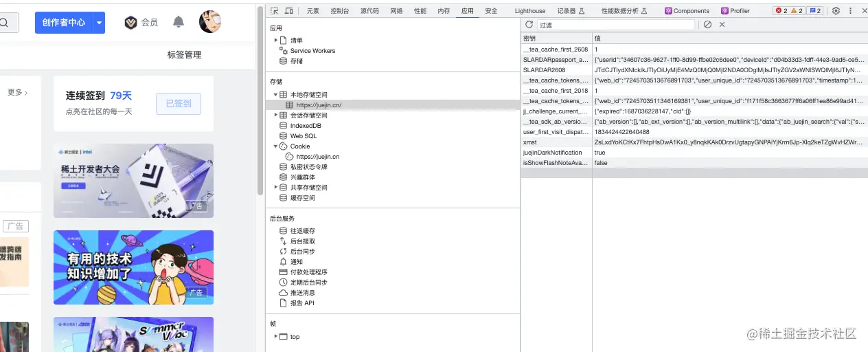Expand the 更多 chevron link
Screen dimensions: 868x352
pyautogui.click(x=18, y=92)
